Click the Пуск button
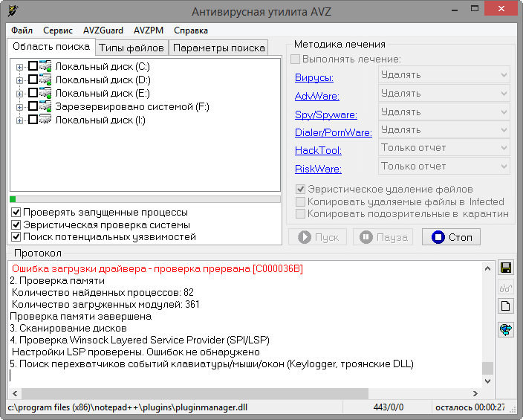The width and height of the screenshot is (523, 420). click(x=318, y=237)
